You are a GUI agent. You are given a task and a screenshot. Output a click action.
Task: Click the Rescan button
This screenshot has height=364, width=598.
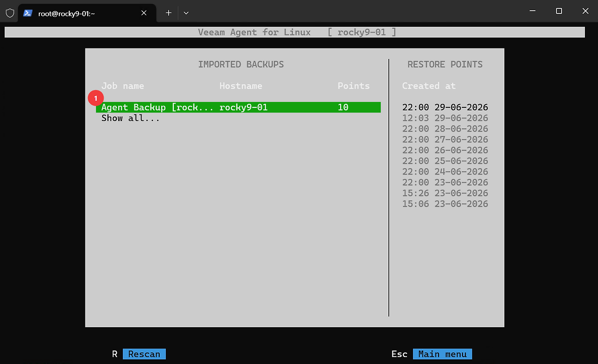click(x=144, y=354)
